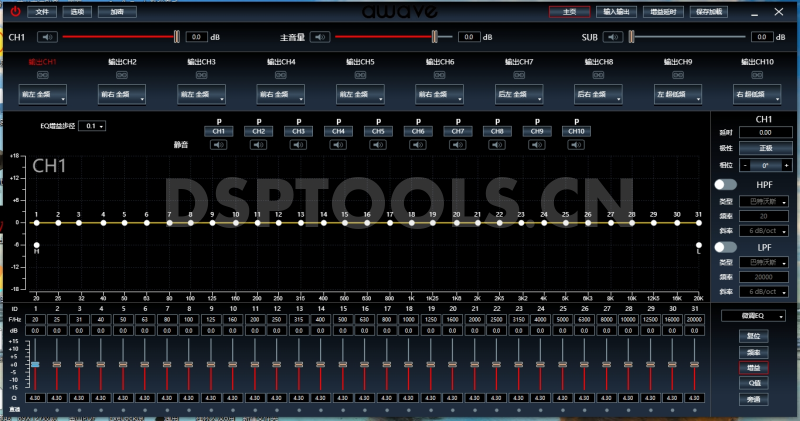This screenshot has width=800, height=421.
Task: Click the 旁通 bypass button
Action: 754,400
